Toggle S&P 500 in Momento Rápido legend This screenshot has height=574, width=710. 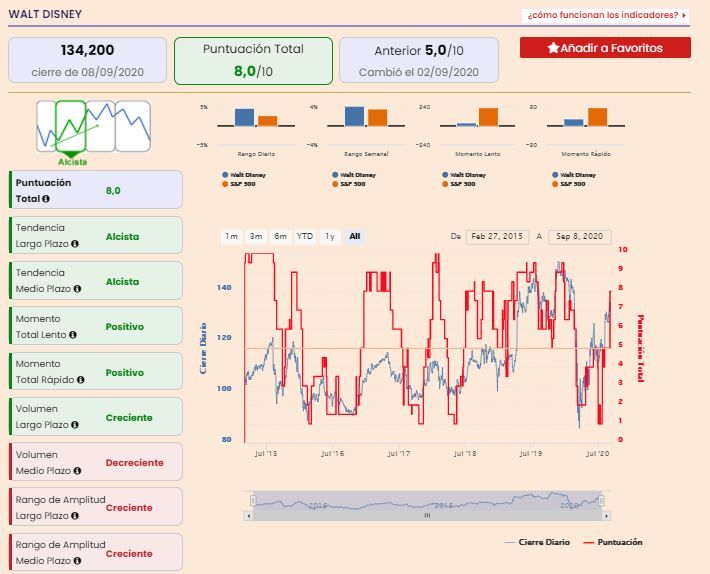point(569,184)
